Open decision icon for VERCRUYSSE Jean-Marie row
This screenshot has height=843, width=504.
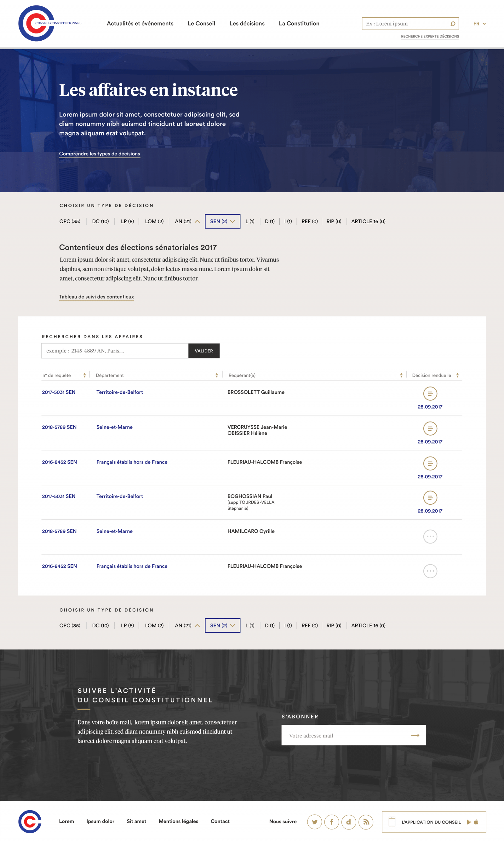pyautogui.click(x=430, y=428)
